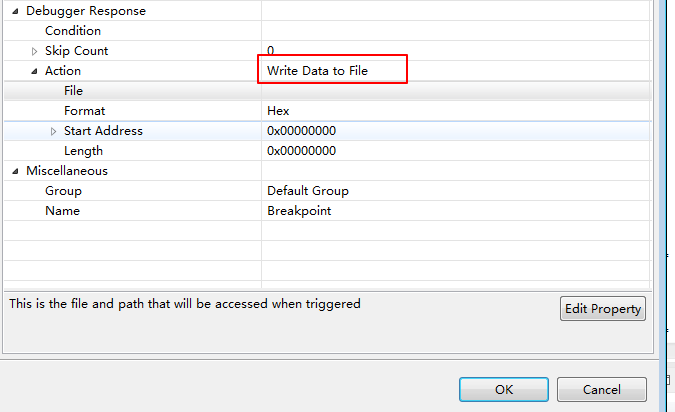This screenshot has height=412, width=675.
Task: Open the Default Group value
Action: pyautogui.click(x=308, y=191)
